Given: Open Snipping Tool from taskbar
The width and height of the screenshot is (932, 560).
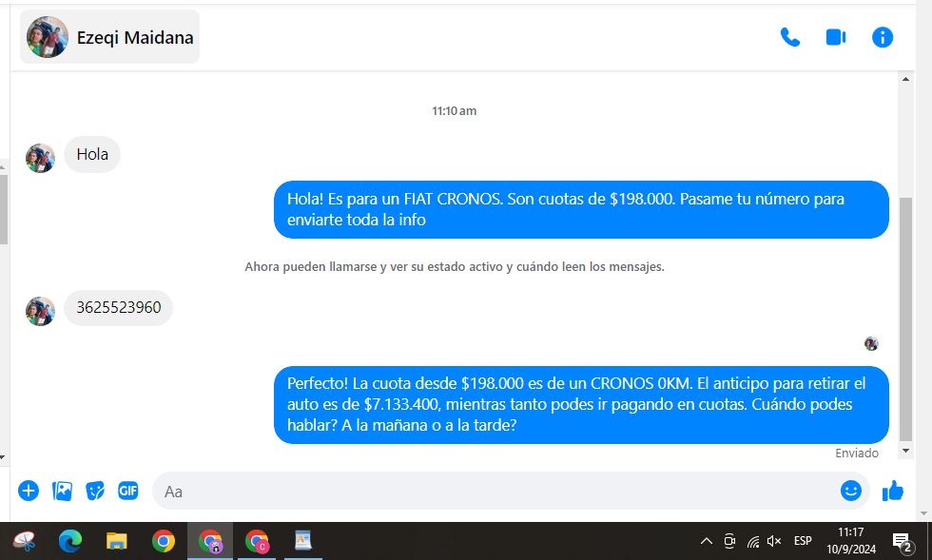Looking at the screenshot, I should click(x=25, y=541).
